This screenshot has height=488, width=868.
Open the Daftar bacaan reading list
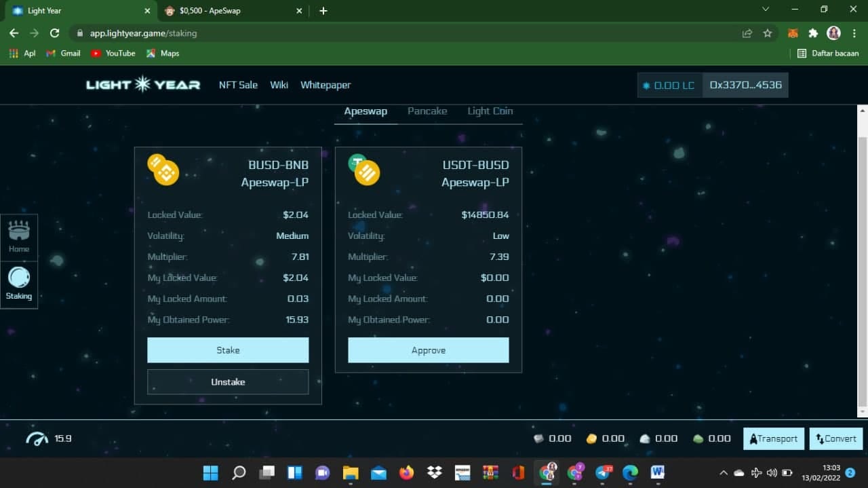(x=828, y=53)
